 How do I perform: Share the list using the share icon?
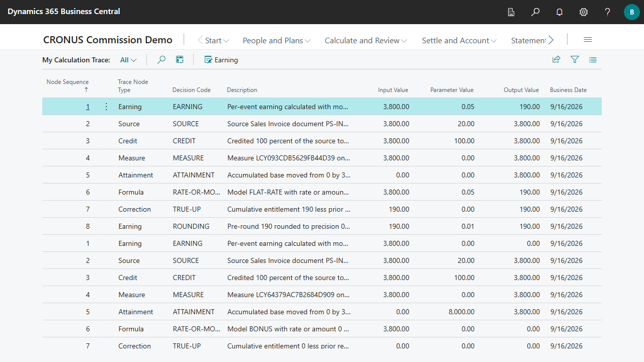(556, 60)
